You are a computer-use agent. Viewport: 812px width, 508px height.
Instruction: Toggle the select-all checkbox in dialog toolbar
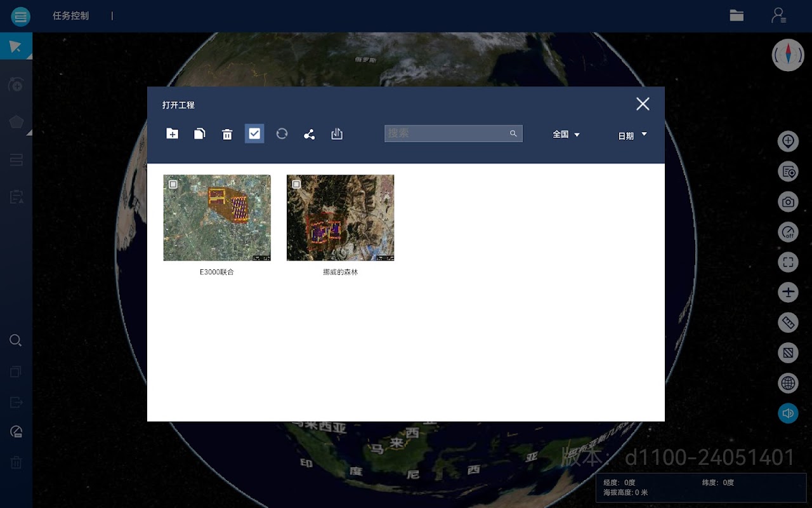tap(254, 133)
